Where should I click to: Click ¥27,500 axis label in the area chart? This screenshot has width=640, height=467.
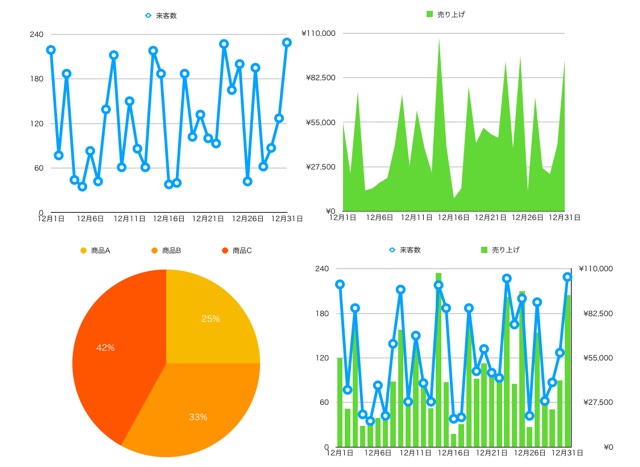pos(321,167)
